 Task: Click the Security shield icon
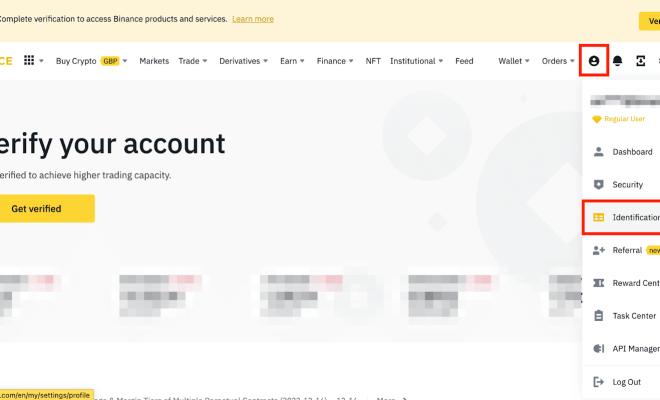point(598,184)
